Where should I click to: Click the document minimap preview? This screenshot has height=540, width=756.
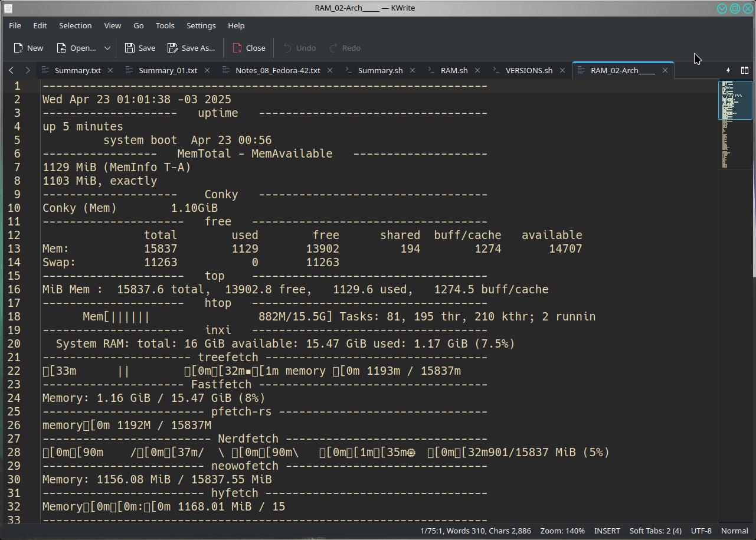735,124
